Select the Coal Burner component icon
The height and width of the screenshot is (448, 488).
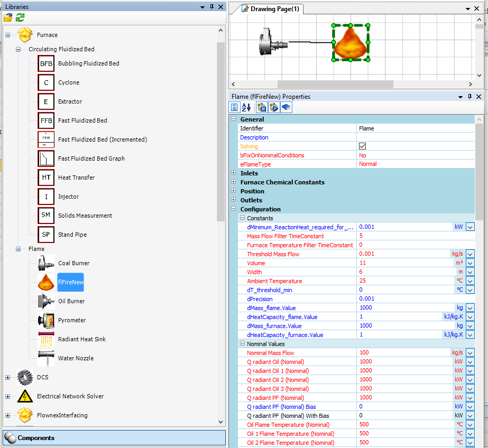(46, 263)
